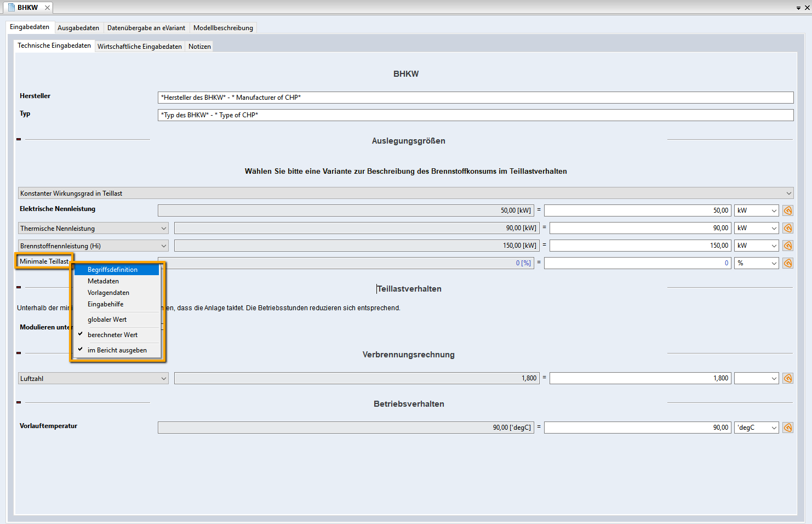Click orange icon in Brennstoffnennleistung row
Viewport: 812px width, 524px height.
(788, 246)
